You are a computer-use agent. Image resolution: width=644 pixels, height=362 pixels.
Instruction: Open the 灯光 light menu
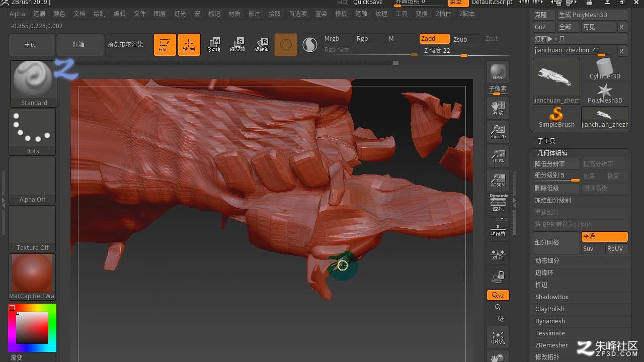point(180,14)
